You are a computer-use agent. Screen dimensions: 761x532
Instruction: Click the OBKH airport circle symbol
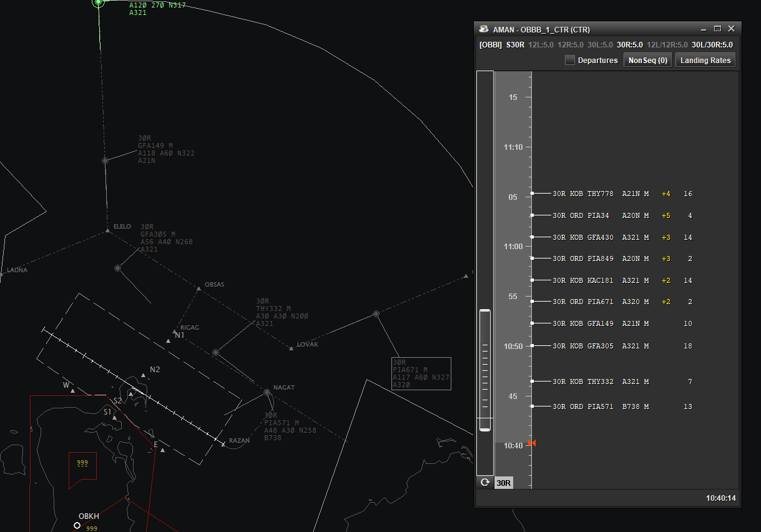[x=77, y=525]
